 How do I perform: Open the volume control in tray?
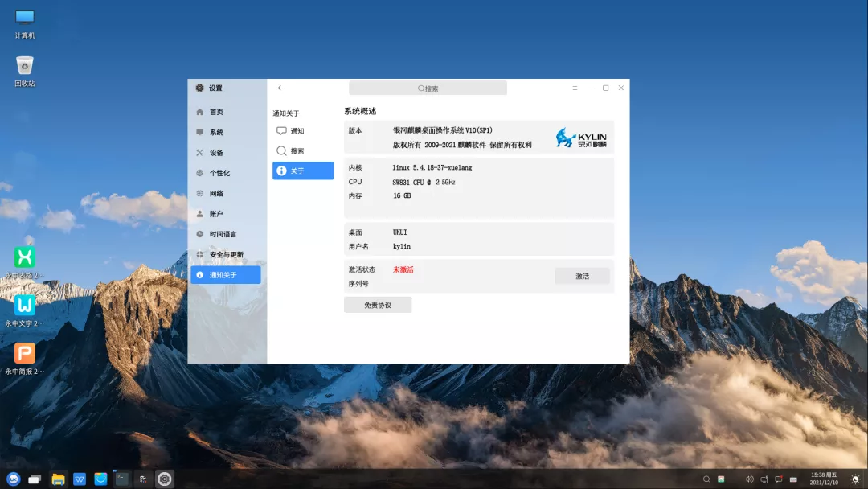tap(750, 479)
